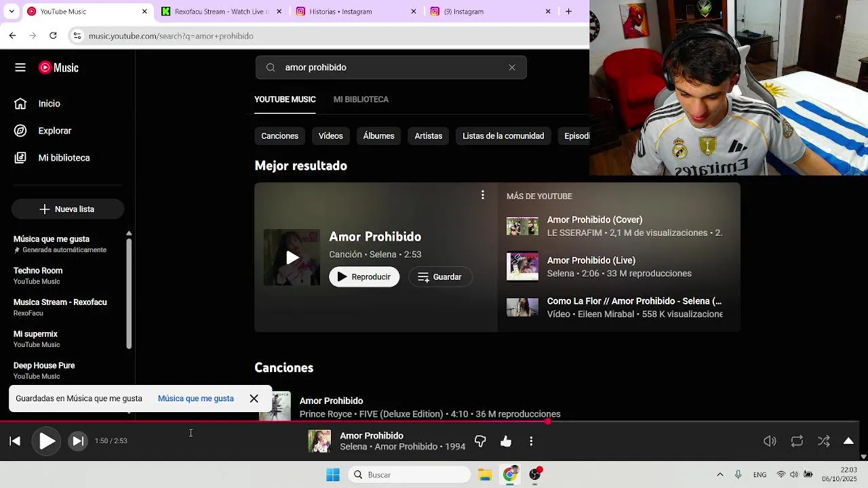This screenshot has width=868, height=488.
Task: Create a playlist with Nueva lista
Action: click(x=68, y=209)
